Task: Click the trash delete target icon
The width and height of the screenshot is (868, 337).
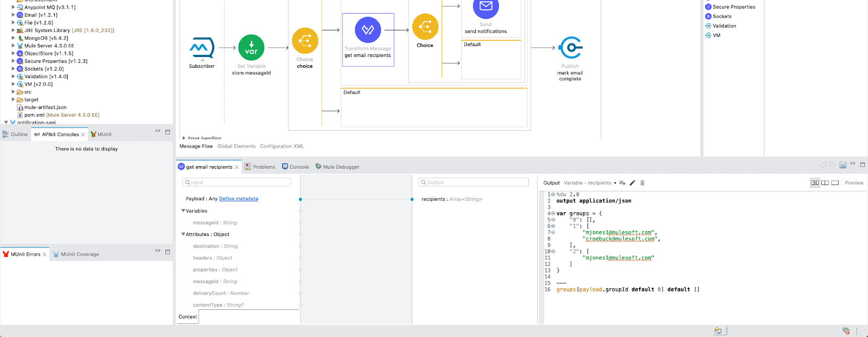Action: coord(642,183)
